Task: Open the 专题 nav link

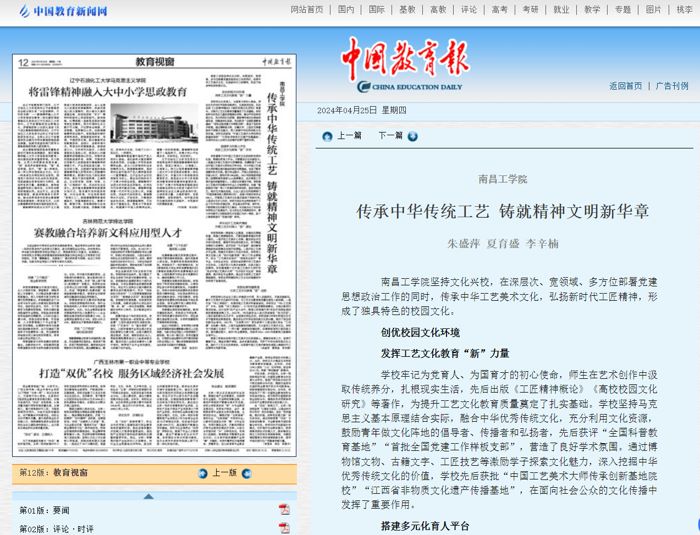Action: click(x=623, y=9)
